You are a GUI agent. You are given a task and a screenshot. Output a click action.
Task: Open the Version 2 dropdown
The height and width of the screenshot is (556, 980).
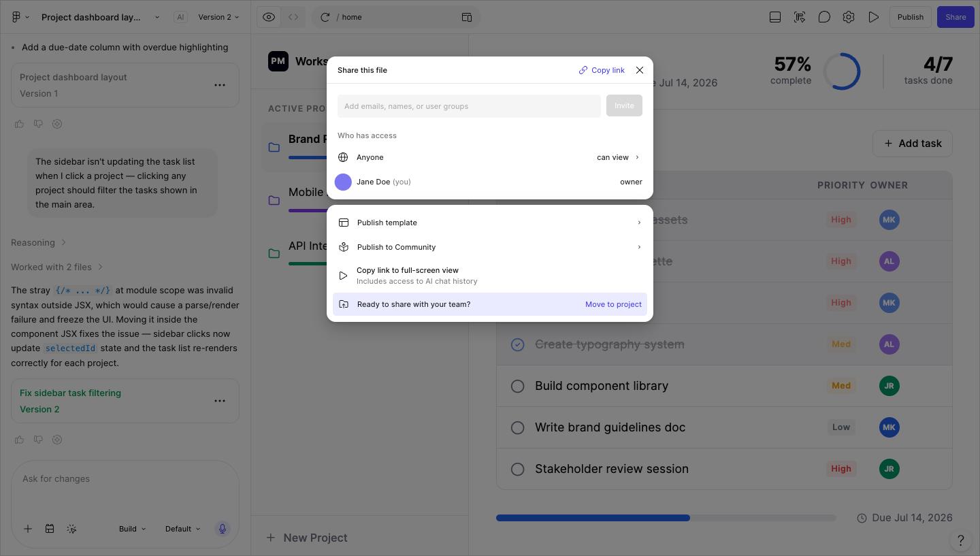218,17
